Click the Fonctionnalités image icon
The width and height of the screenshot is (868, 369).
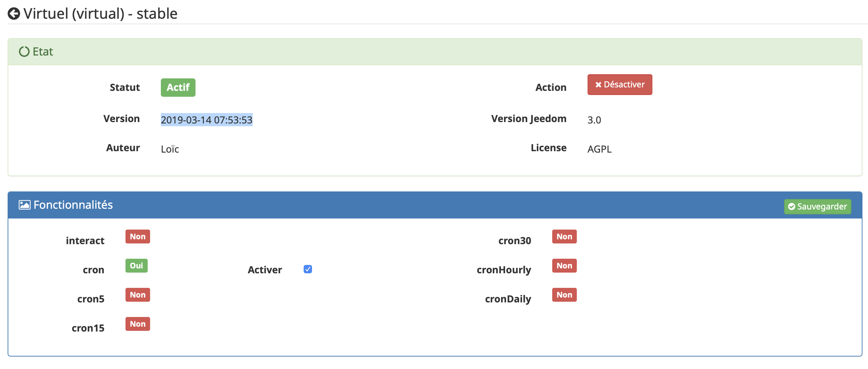coord(25,205)
